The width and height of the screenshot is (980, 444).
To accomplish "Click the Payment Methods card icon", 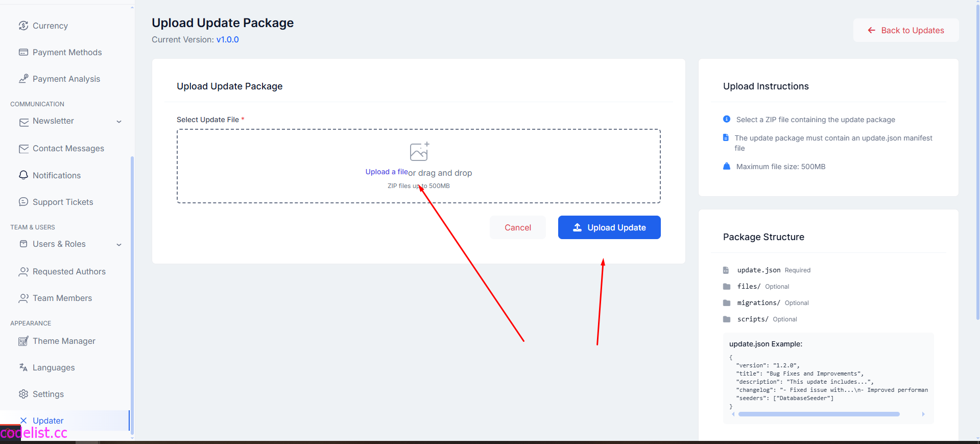I will (x=23, y=52).
